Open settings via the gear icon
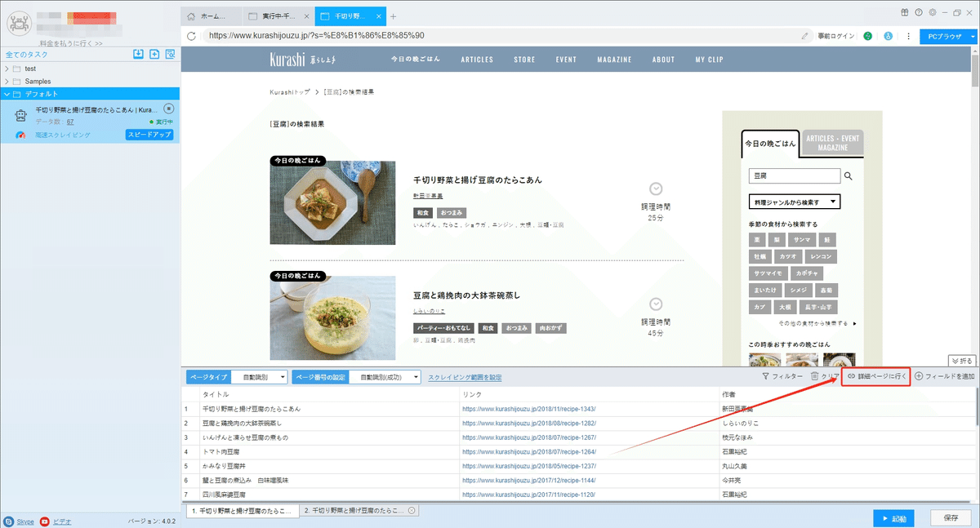Viewport: 980px width, 528px height. coord(932,12)
